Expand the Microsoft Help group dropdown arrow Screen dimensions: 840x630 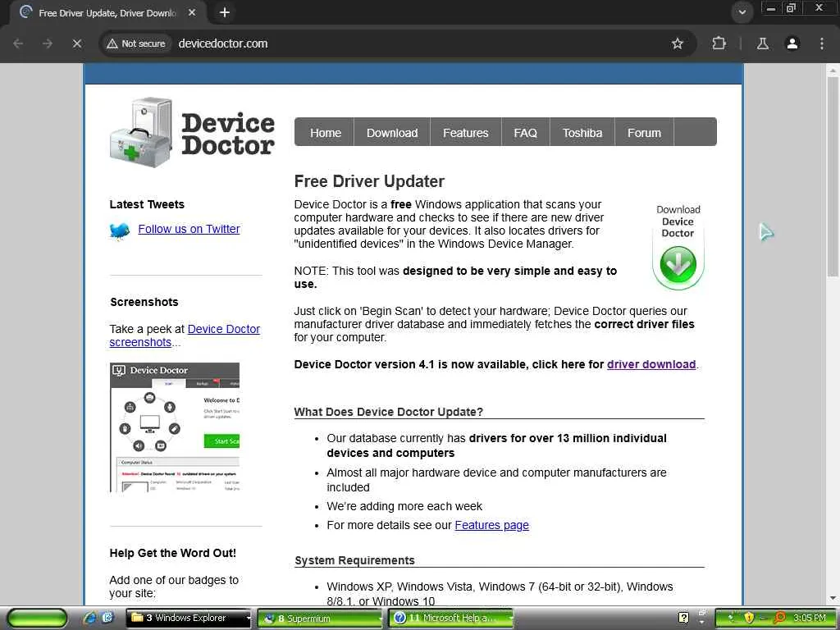coord(510,619)
